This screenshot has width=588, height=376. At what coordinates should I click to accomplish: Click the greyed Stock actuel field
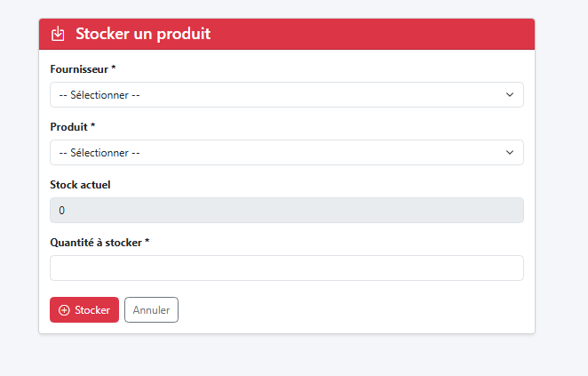[286, 211]
